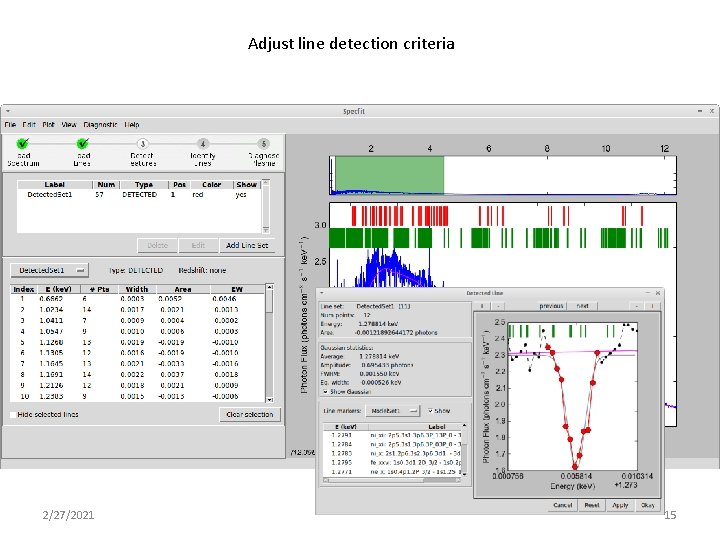Open the View menu

(69, 124)
